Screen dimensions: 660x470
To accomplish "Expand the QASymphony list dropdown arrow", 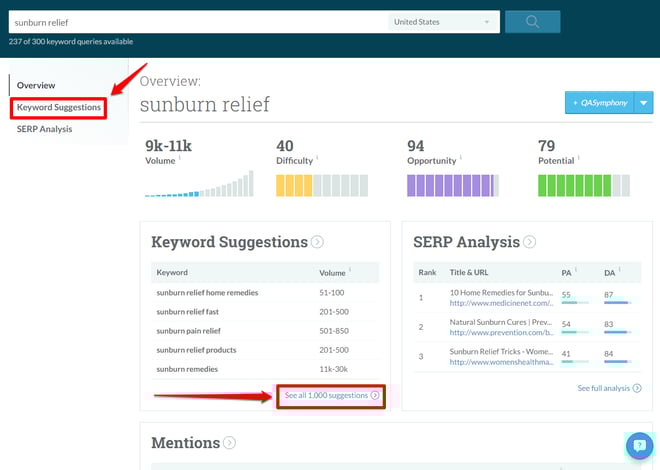I will click(x=644, y=103).
